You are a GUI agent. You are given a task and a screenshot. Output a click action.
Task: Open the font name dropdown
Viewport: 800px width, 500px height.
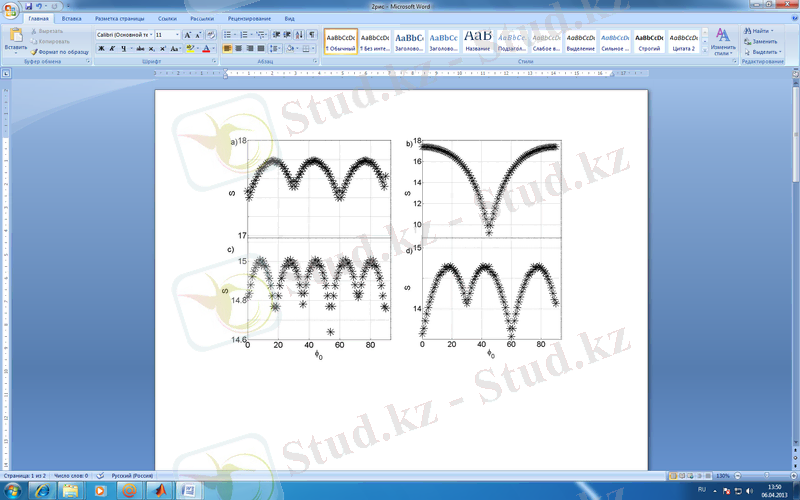pyautogui.click(x=151, y=35)
